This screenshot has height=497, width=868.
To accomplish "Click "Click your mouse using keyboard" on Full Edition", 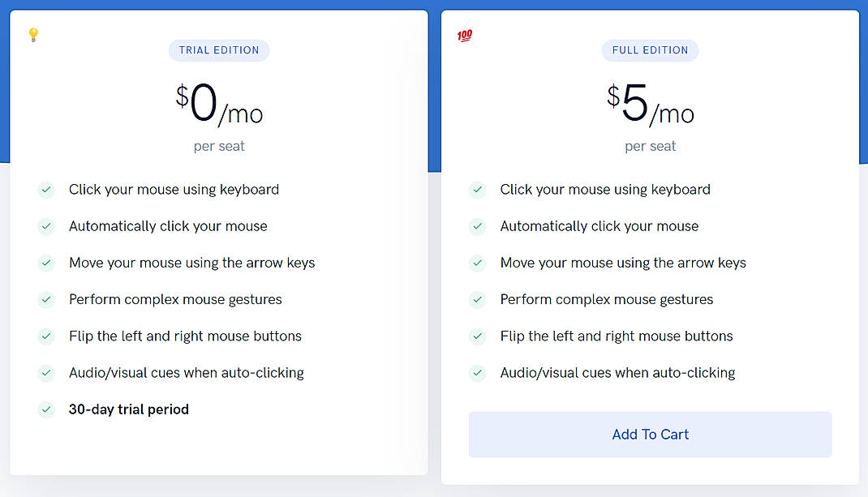I will [605, 190].
